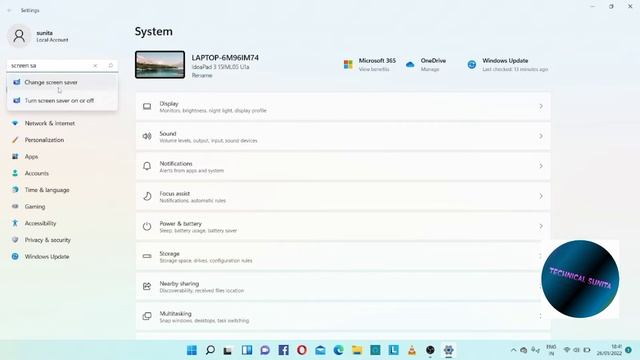Launch Microsoft Edge from taskbar
Image resolution: width=640 pixels, height=360 pixels.
338,350
